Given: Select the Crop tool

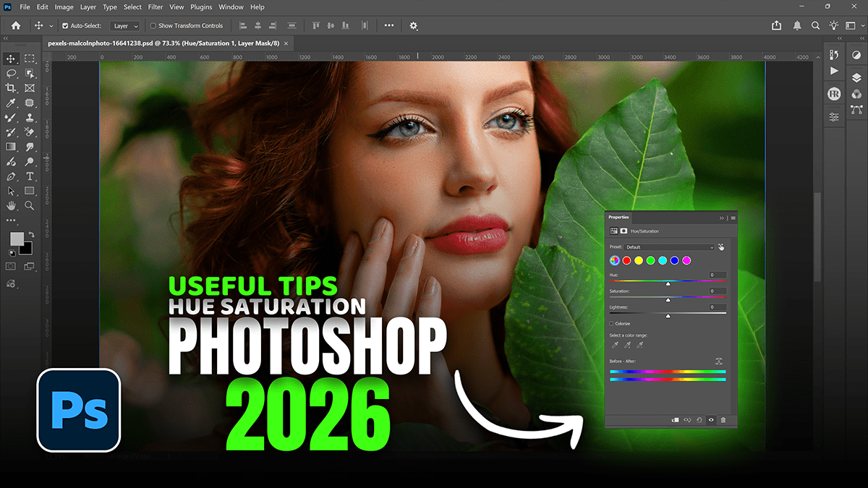Looking at the screenshot, I should click(x=11, y=88).
